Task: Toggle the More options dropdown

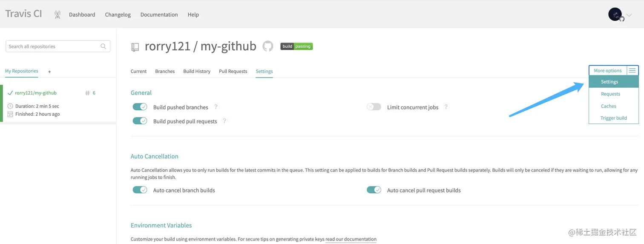Action: 614,71
